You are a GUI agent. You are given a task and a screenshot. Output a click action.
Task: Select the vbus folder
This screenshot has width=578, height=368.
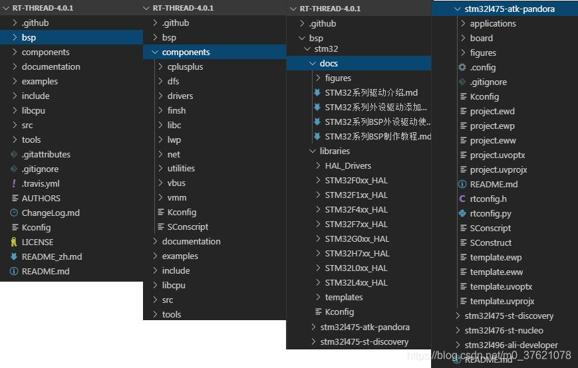pyautogui.click(x=176, y=183)
